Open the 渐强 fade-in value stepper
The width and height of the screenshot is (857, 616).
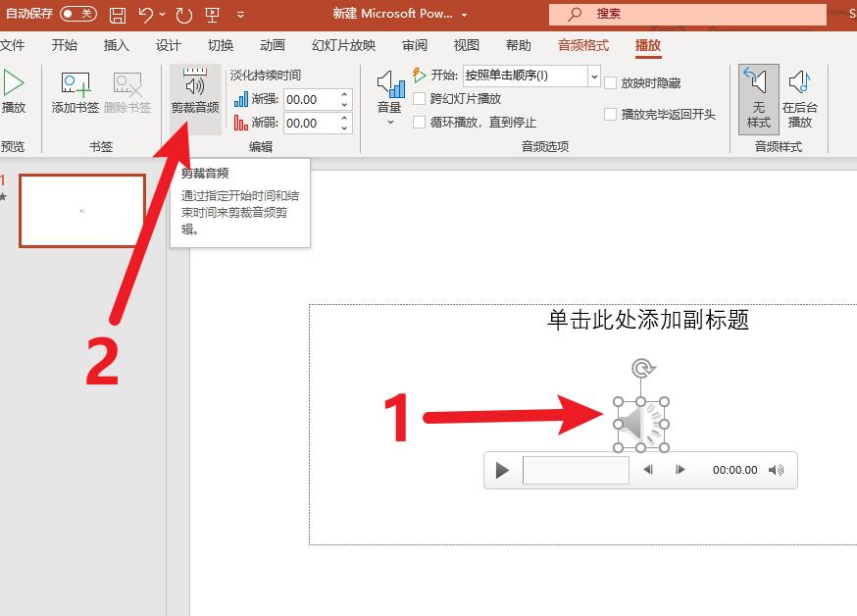342,99
